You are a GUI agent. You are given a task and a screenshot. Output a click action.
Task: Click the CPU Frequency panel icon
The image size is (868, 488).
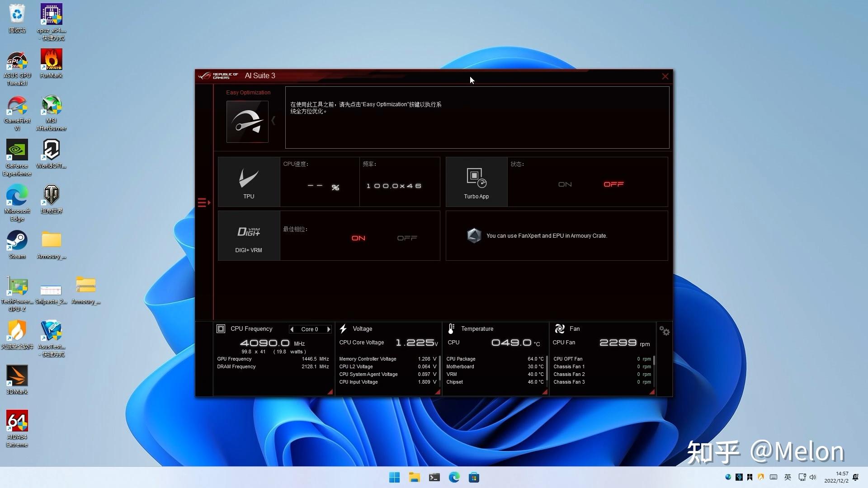tap(221, 328)
